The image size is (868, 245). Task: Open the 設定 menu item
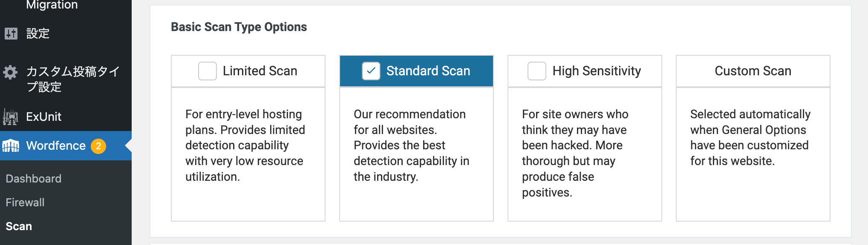pyautogui.click(x=38, y=33)
